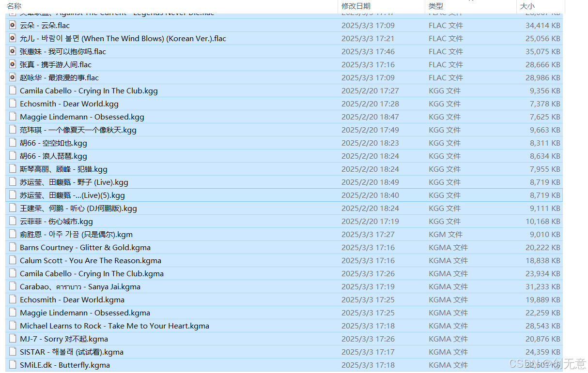The image size is (588, 373).
Task: Select the file icon of Echosmith - Dear World.kgg
Action: [13, 104]
